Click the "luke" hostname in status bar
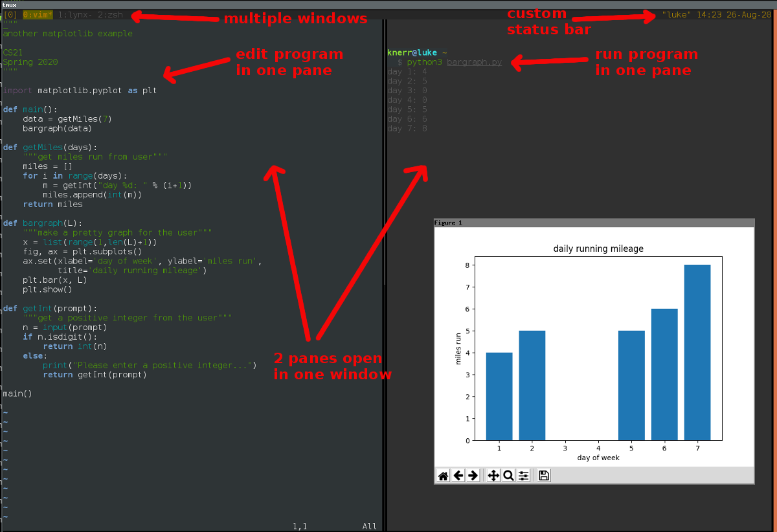The image size is (777, 532). 676,14
